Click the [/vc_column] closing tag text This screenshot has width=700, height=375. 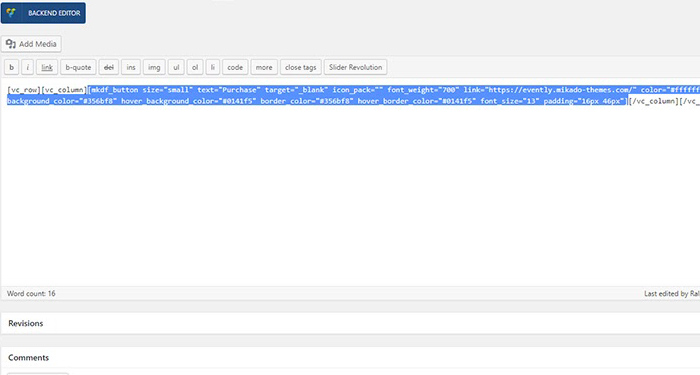tap(653, 101)
